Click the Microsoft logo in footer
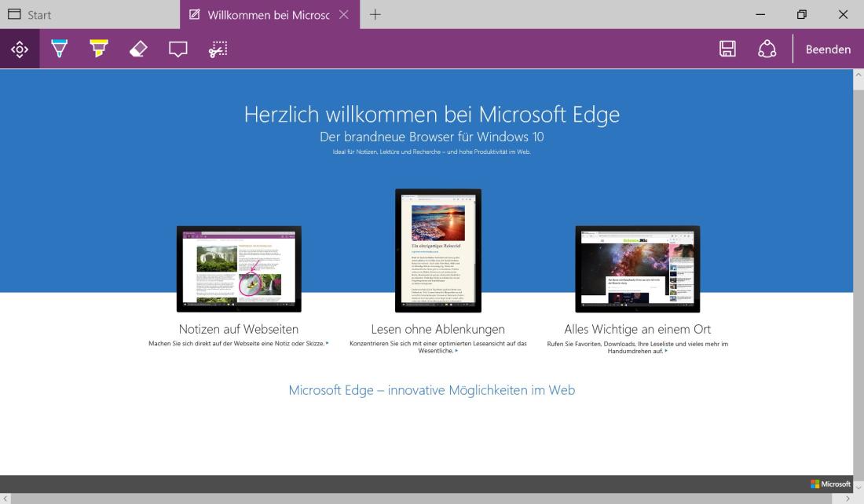 pos(830,484)
